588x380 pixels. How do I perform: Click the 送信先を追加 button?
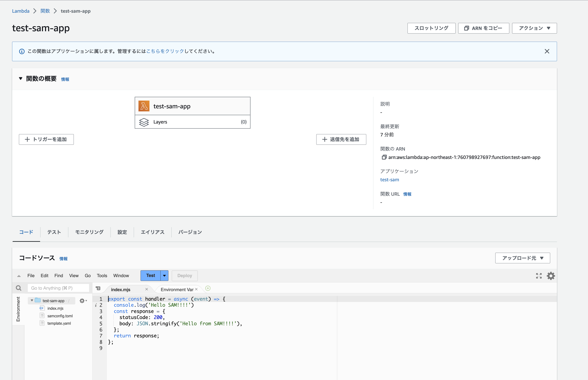(341, 139)
